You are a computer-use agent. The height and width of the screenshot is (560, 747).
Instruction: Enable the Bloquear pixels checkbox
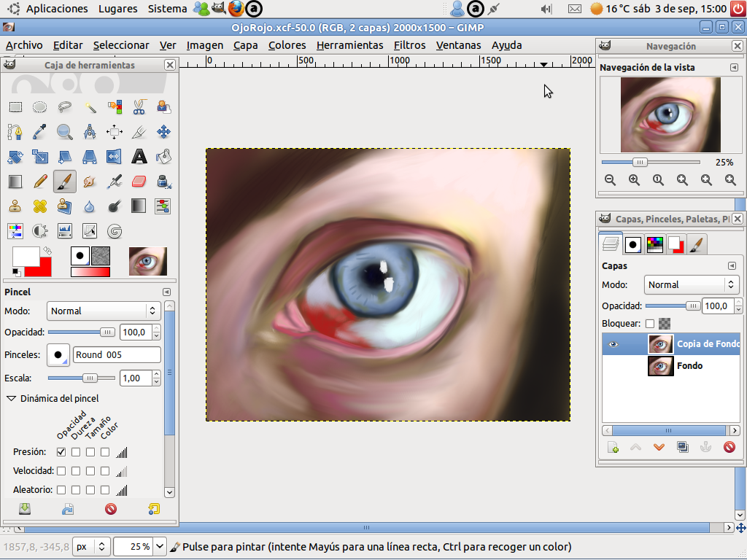(650, 323)
